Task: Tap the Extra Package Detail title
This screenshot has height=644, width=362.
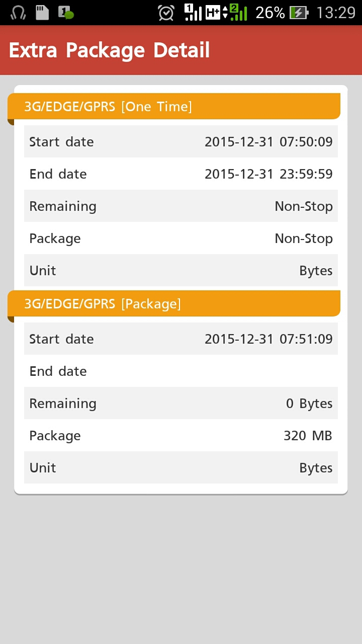Action: pyautogui.click(x=109, y=50)
